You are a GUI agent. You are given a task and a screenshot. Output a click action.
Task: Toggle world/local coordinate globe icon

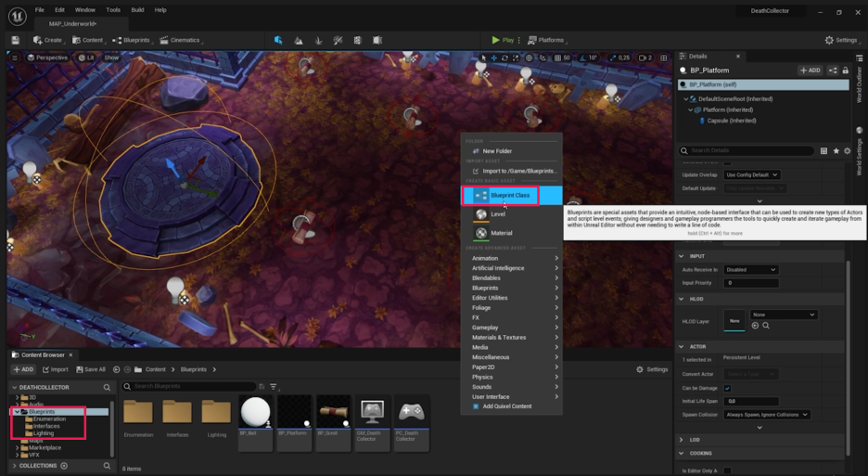click(530, 58)
